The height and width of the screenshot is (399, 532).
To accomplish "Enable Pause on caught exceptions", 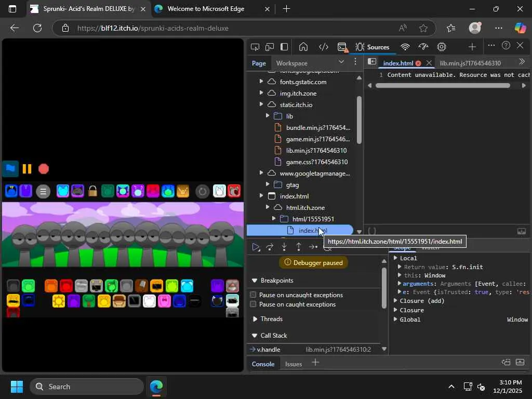I will coord(254,304).
